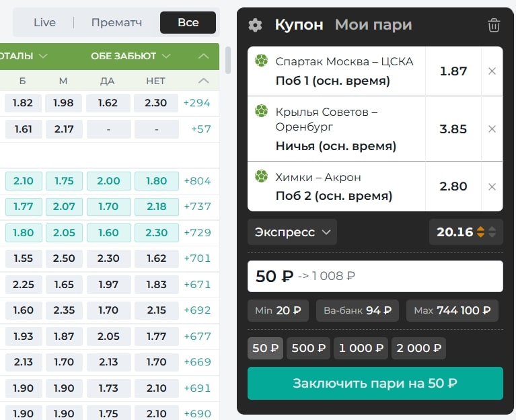Toggle highlighted odds 2.00 in +804 row
The image size is (516, 420).
pyautogui.click(x=108, y=181)
